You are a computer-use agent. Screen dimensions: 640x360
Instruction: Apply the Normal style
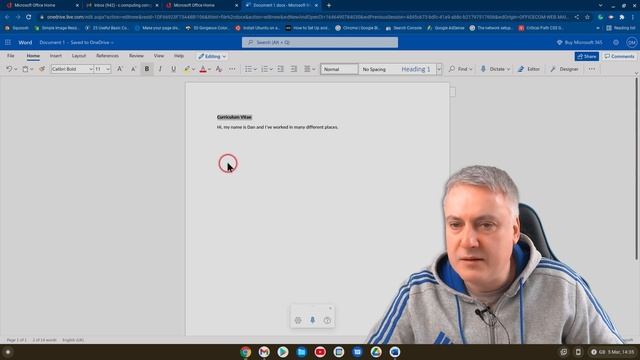(x=339, y=69)
